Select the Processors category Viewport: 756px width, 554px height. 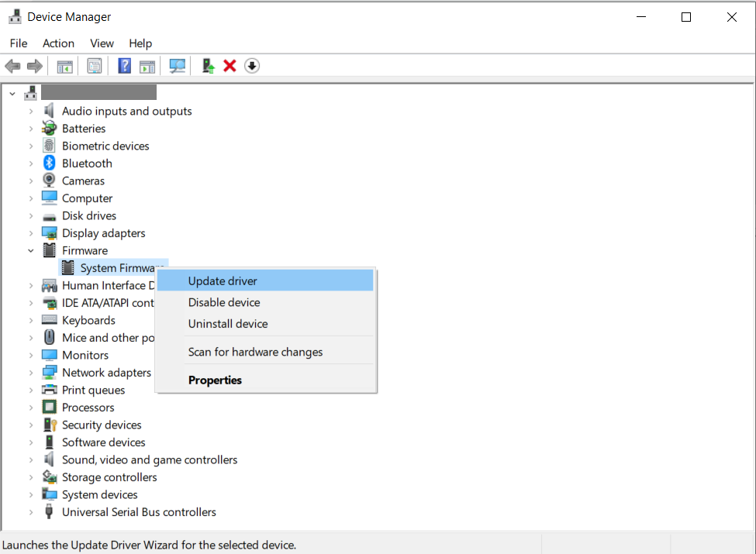coord(88,407)
